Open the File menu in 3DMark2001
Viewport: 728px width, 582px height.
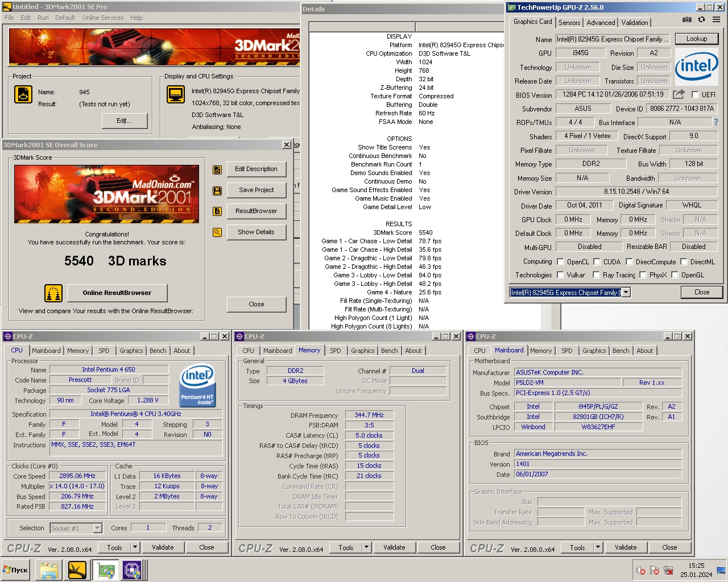point(10,18)
